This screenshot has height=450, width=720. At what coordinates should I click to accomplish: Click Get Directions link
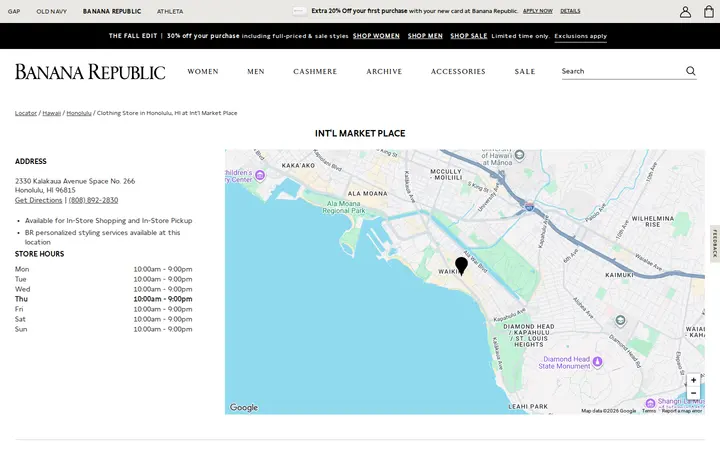pyautogui.click(x=39, y=200)
